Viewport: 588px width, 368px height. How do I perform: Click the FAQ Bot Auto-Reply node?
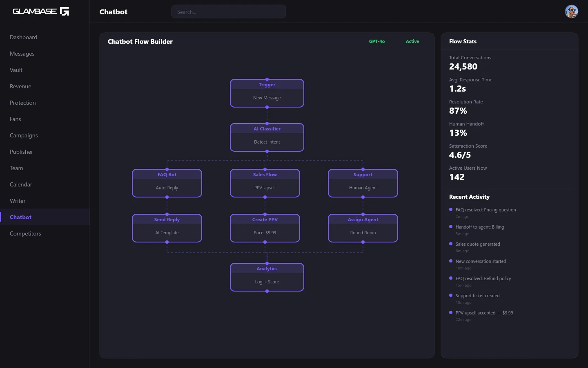click(167, 184)
